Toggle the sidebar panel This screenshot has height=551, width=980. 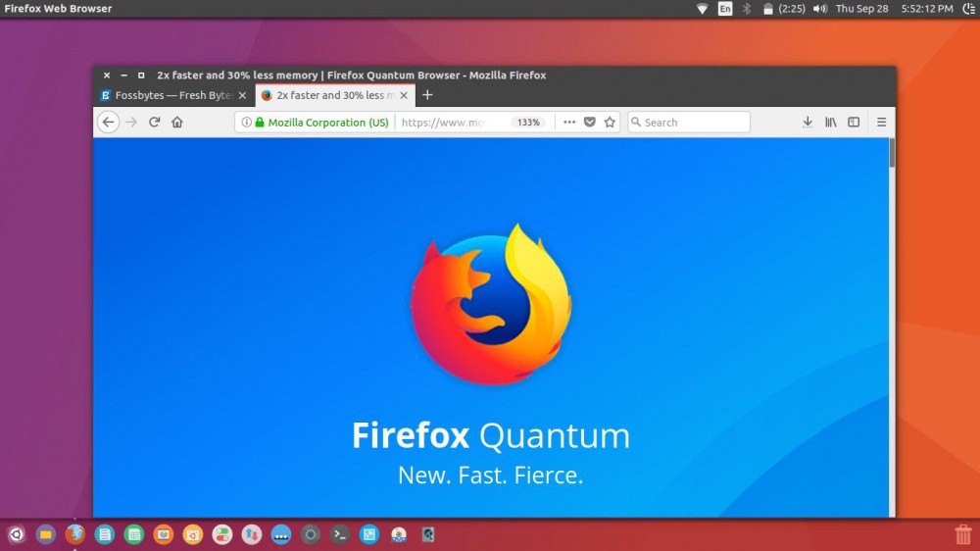(854, 123)
